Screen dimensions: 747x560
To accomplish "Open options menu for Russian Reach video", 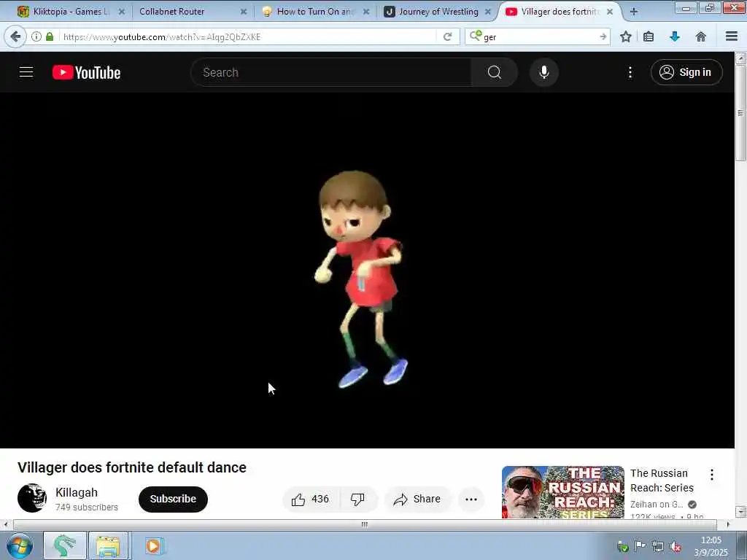I will [712, 474].
